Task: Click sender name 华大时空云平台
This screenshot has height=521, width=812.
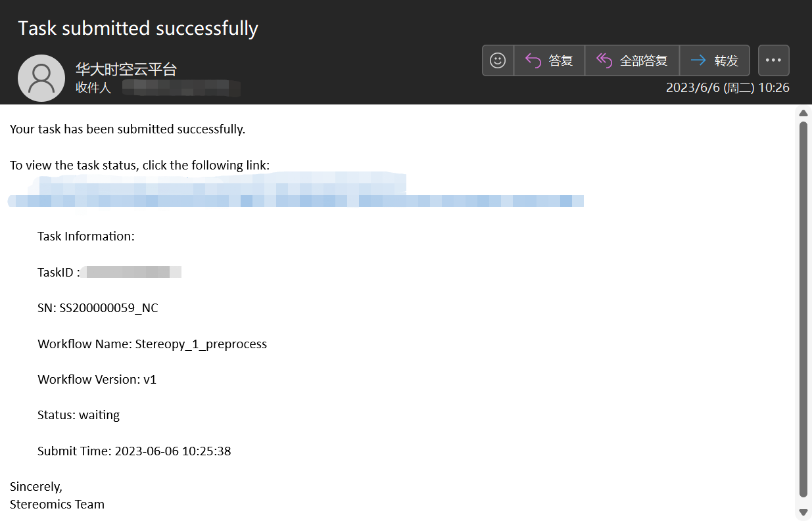Action: 126,70
